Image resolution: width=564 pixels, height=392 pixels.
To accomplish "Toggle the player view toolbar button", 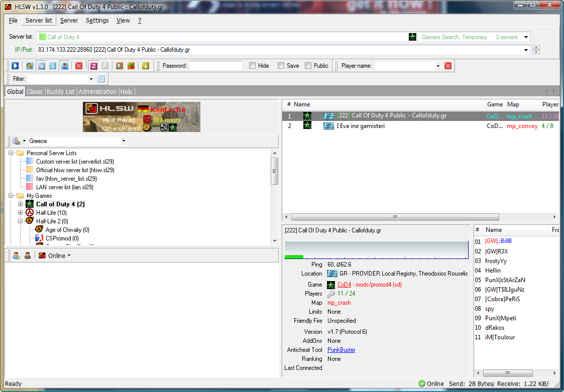I will click(65, 66).
